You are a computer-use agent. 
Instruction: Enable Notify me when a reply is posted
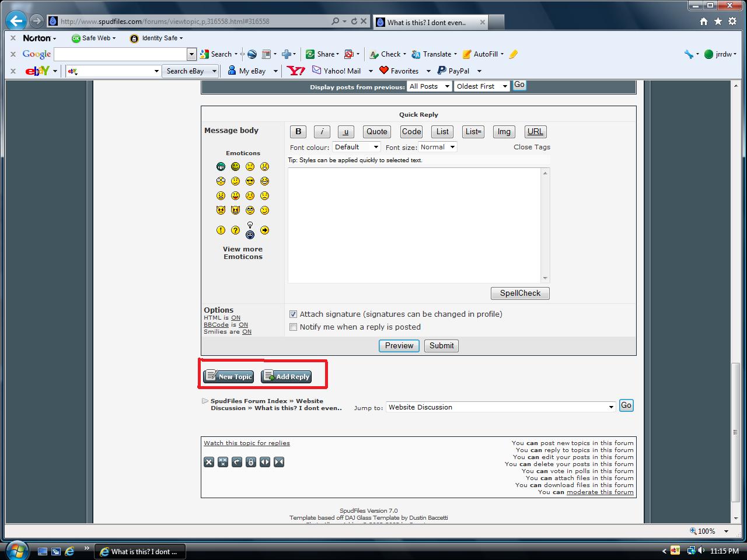(x=294, y=327)
